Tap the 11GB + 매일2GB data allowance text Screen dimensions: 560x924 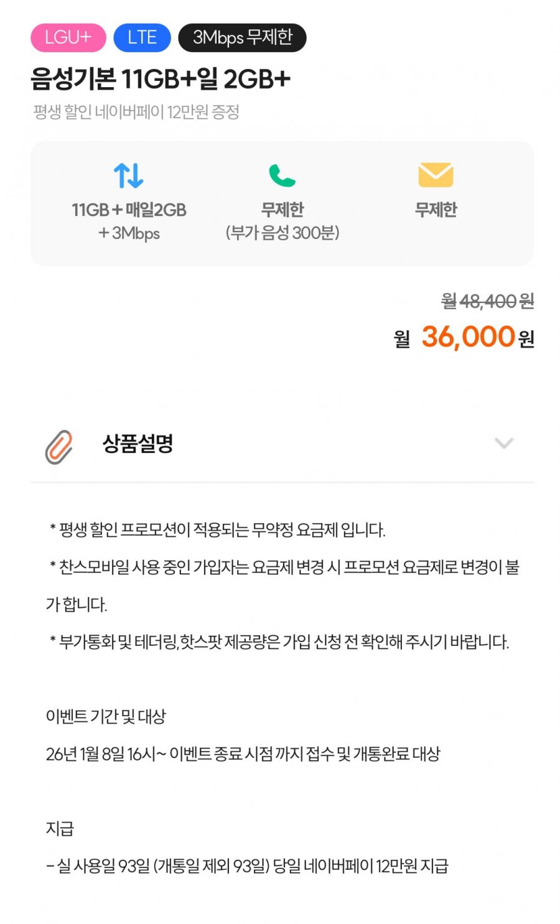coord(129,210)
